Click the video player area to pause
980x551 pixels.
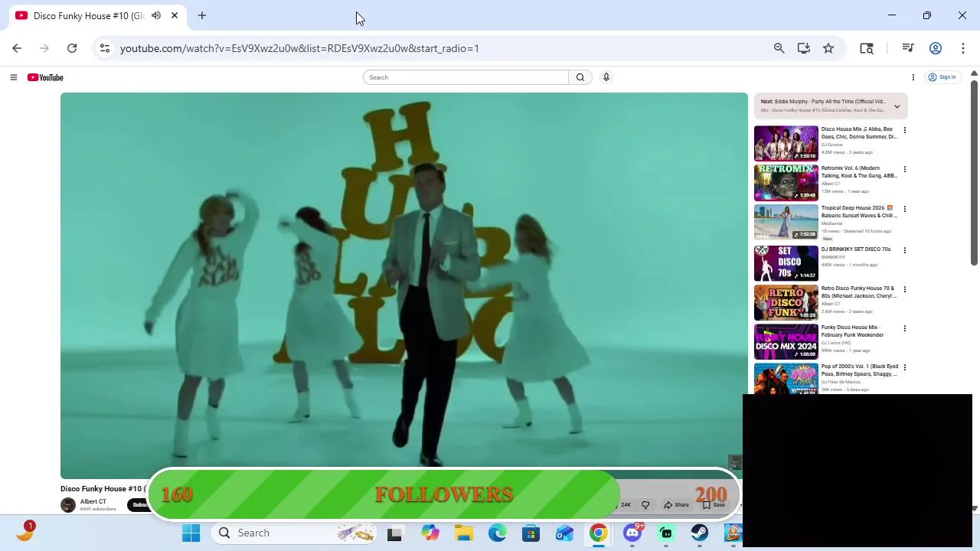pyautogui.click(x=404, y=285)
